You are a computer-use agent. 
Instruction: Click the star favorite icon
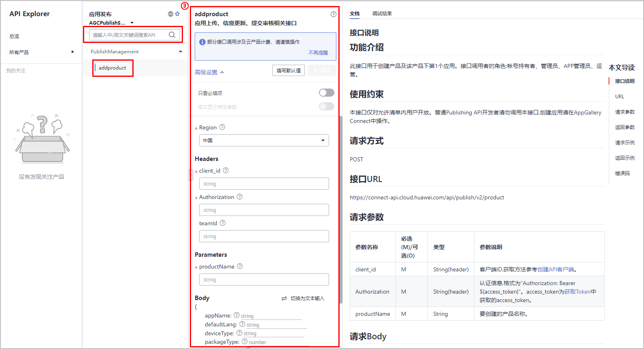click(x=177, y=14)
